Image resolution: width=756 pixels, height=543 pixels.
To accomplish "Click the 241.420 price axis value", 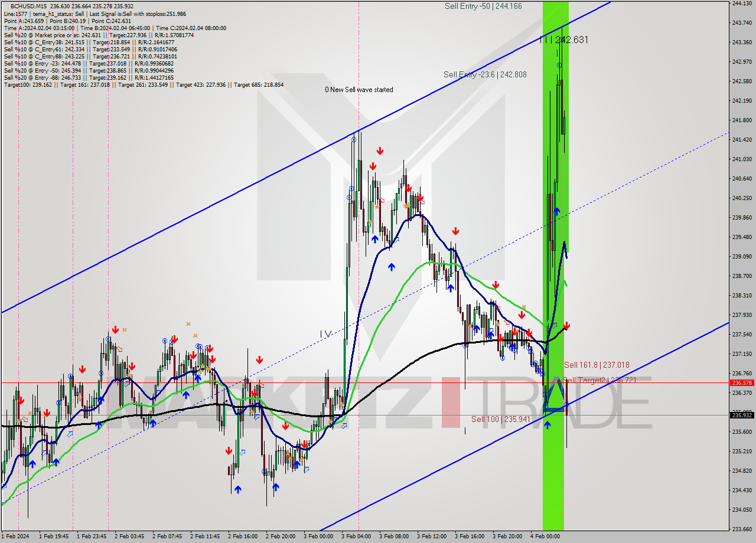I will pos(742,139).
